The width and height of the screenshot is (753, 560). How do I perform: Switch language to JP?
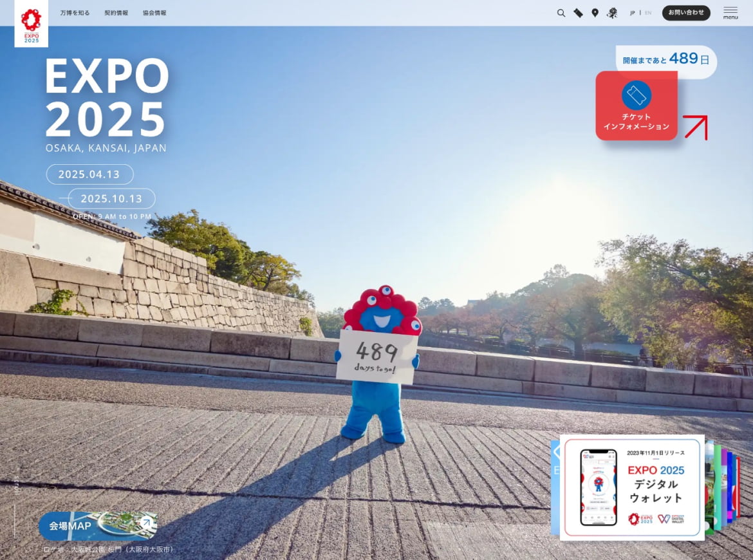click(633, 13)
